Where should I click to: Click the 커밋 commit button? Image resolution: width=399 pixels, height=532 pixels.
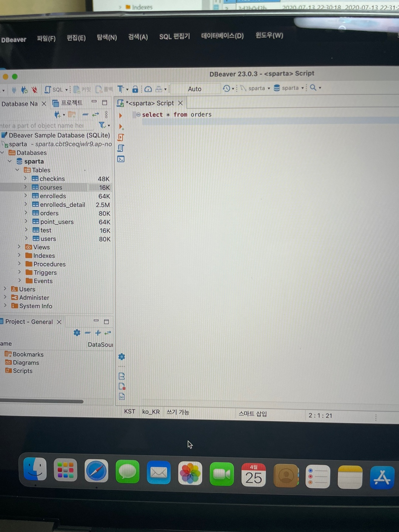click(82, 89)
